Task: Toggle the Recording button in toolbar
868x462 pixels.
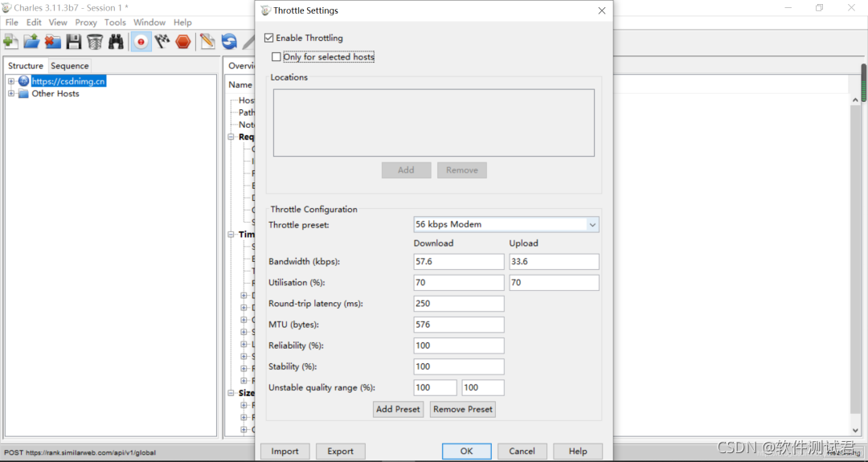Action: point(141,42)
